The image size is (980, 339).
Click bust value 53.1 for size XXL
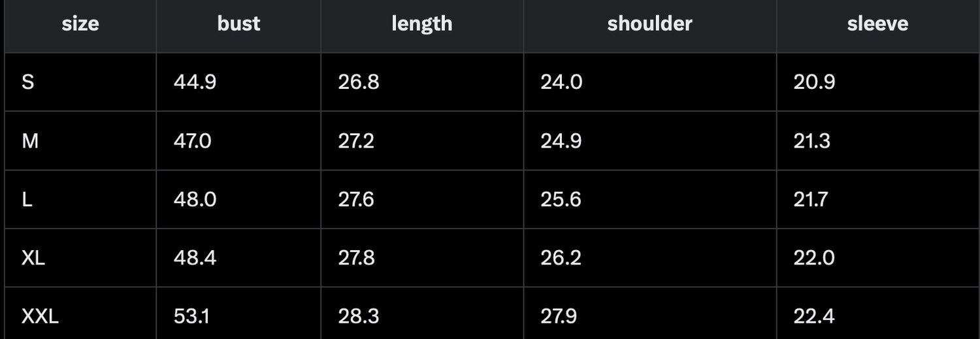pyautogui.click(x=191, y=317)
